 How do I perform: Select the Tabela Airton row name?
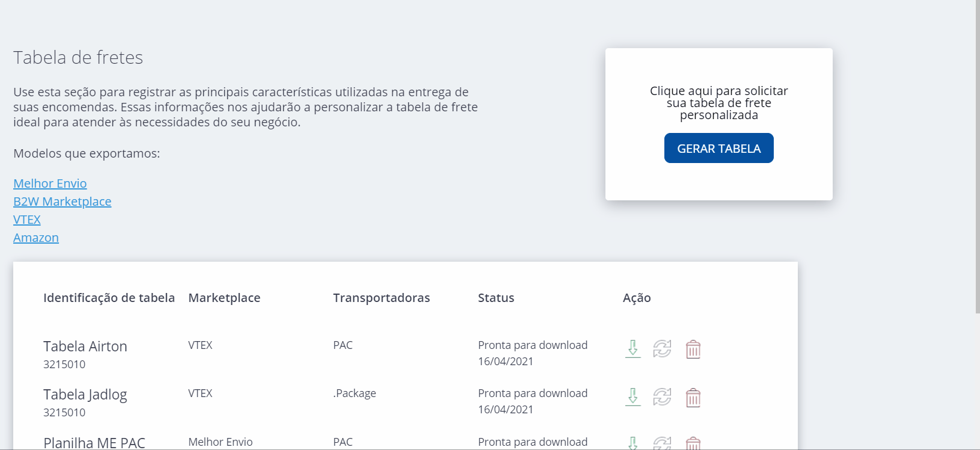tap(85, 347)
